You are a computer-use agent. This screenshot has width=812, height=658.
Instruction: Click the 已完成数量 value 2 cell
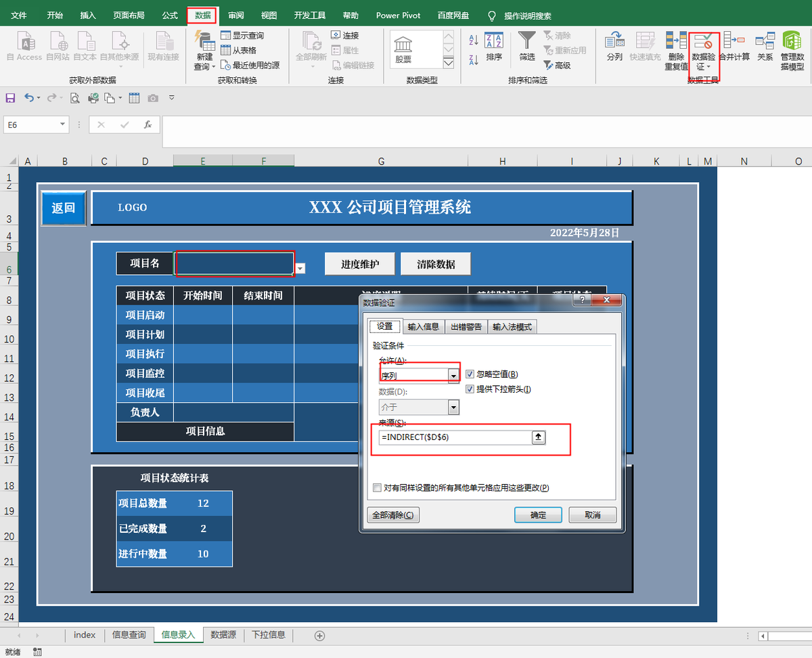click(x=203, y=528)
